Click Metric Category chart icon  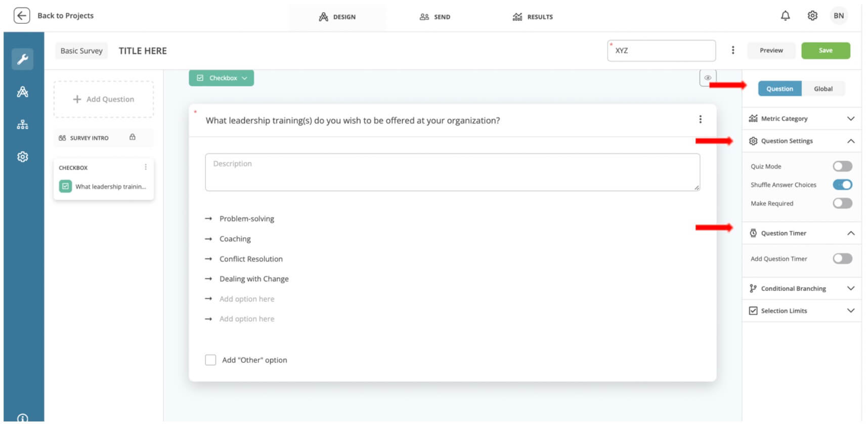click(x=753, y=118)
